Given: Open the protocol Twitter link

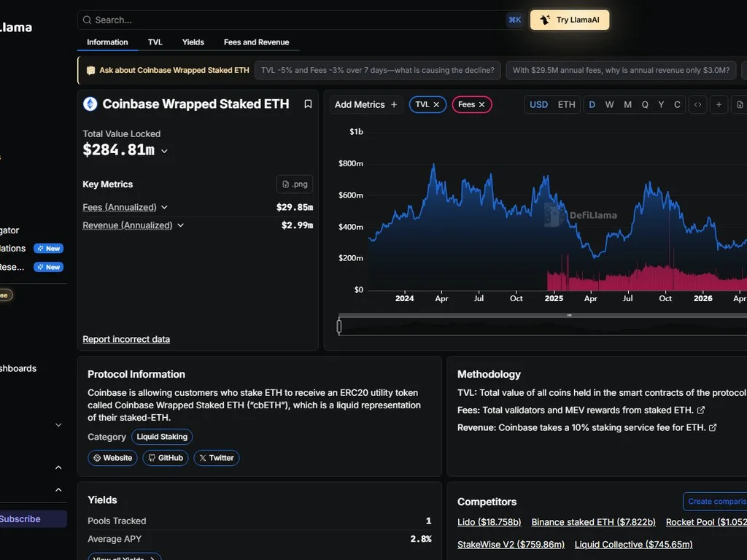Looking at the screenshot, I should point(216,458).
